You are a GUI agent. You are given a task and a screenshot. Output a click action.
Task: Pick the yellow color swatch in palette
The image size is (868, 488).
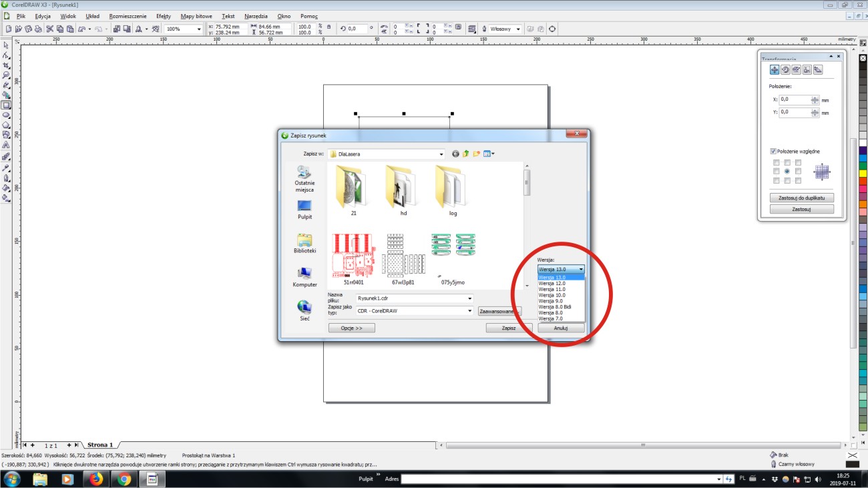click(x=863, y=173)
